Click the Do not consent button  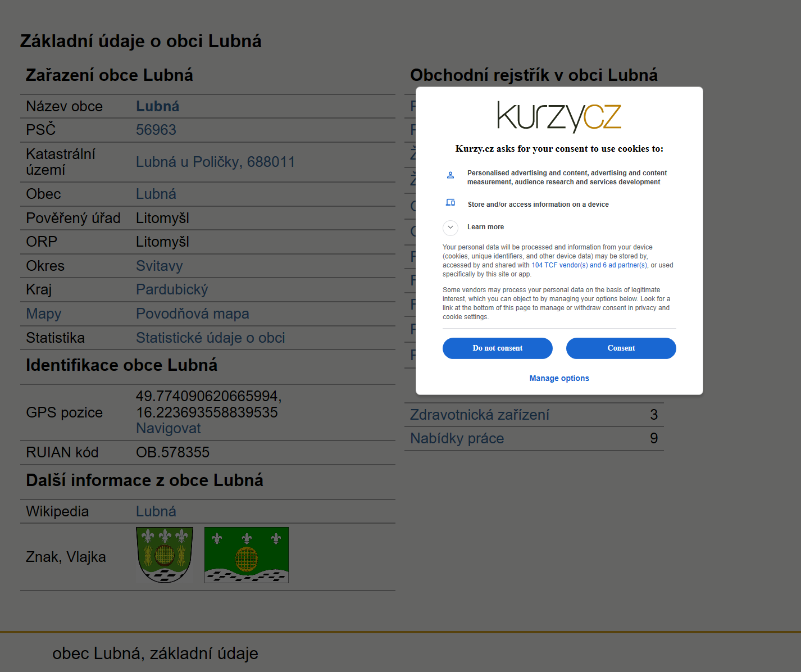[x=498, y=348]
